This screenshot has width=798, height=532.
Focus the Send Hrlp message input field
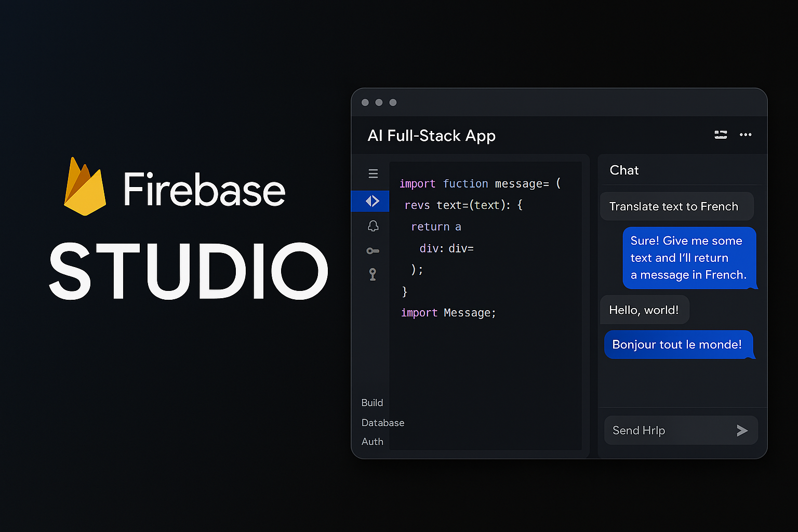[x=681, y=430]
